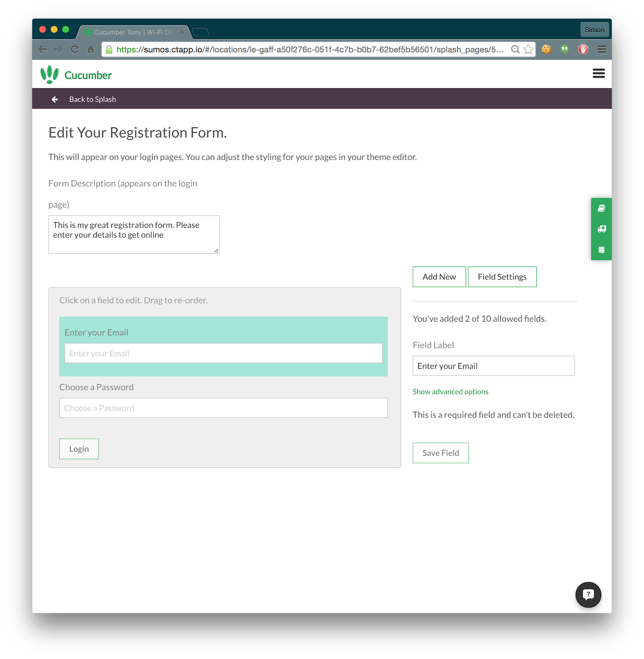Click the green Hangouts extension icon
This screenshot has height=659, width=644.
coord(564,50)
